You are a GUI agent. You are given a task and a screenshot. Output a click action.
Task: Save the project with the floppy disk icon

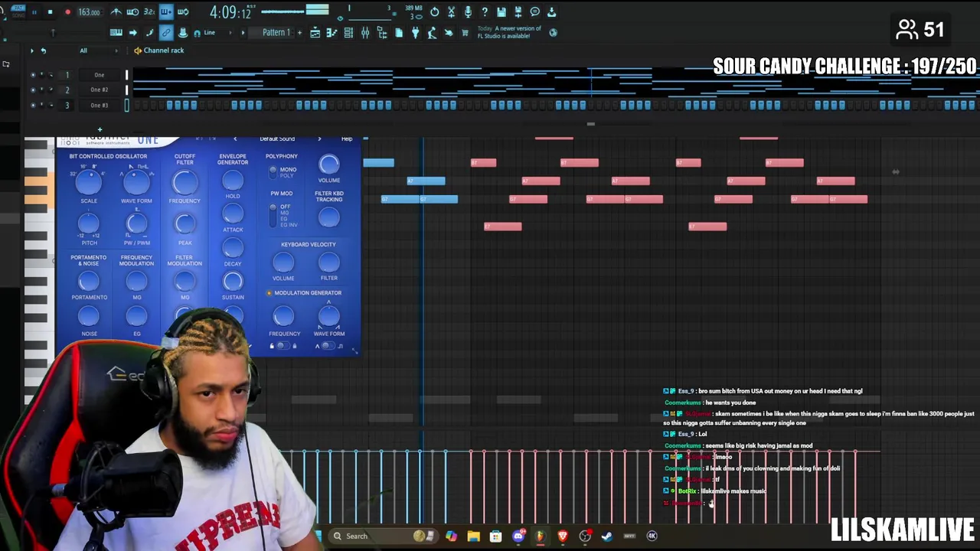tap(501, 12)
